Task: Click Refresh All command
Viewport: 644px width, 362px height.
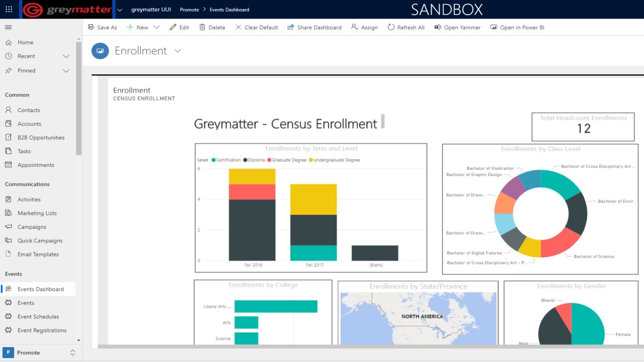Action: coord(406,27)
